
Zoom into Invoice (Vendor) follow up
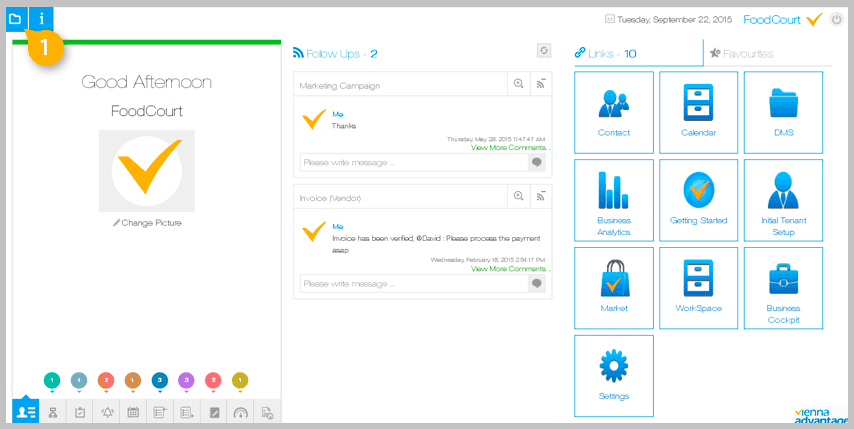518,197
